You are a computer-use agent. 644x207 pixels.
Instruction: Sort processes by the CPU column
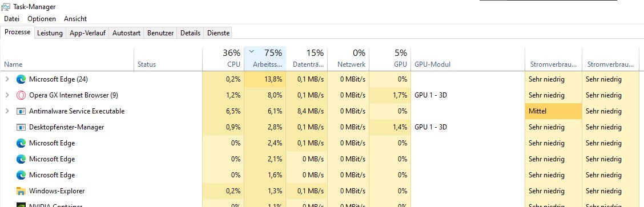click(x=223, y=58)
